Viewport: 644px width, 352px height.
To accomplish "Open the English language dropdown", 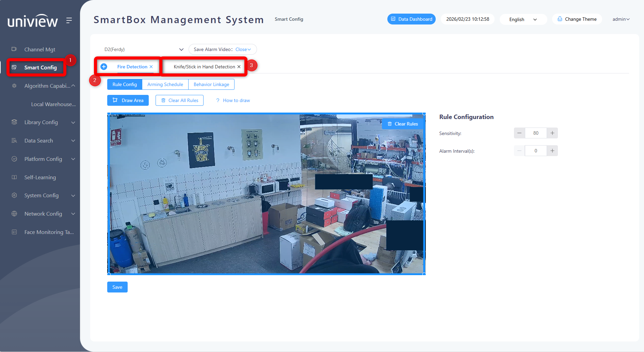I will [x=523, y=19].
